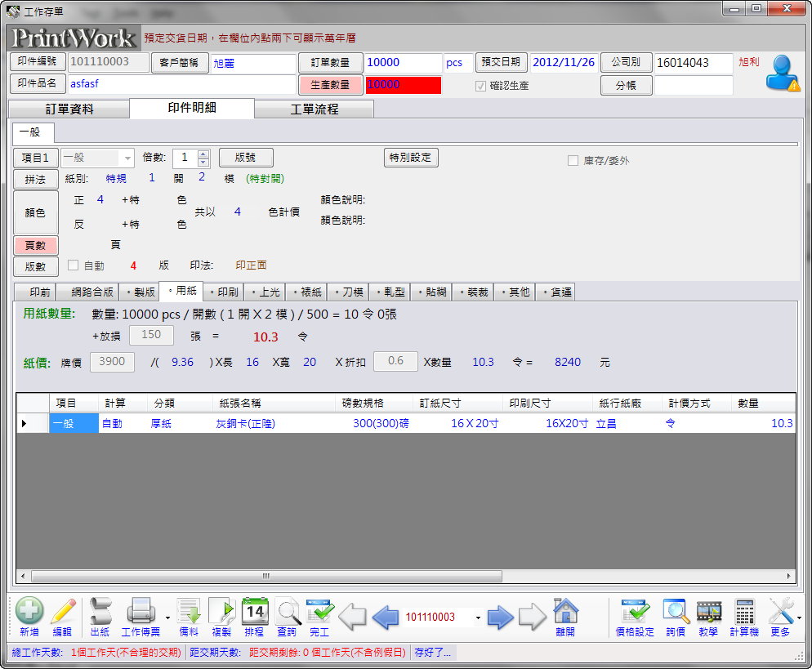Click the PrintWork logo

pyautogui.click(x=74, y=38)
